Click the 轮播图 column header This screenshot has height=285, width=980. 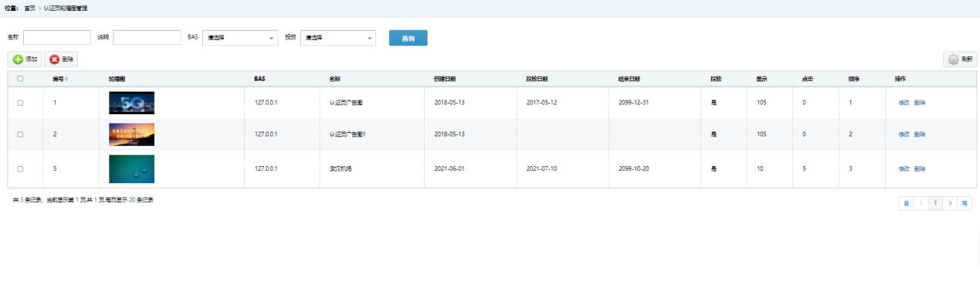click(x=117, y=79)
